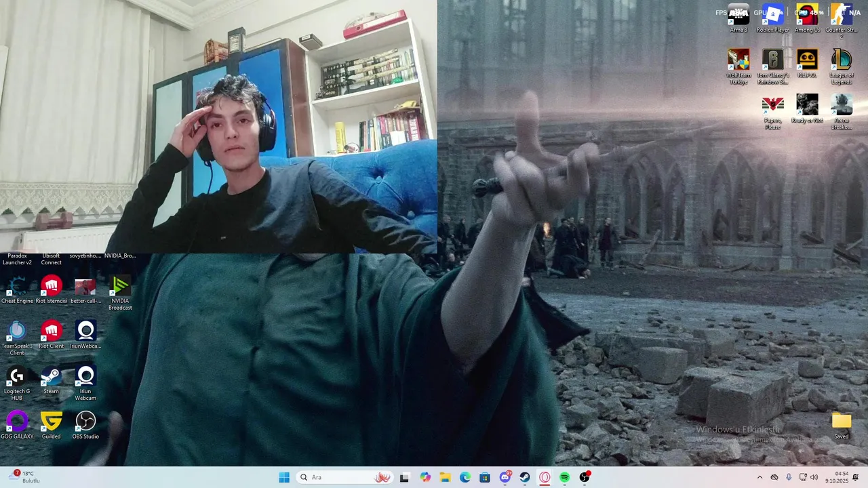Launch Steam from the desktop shortcut
The height and width of the screenshot is (488, 868).
tap(52, 380)
